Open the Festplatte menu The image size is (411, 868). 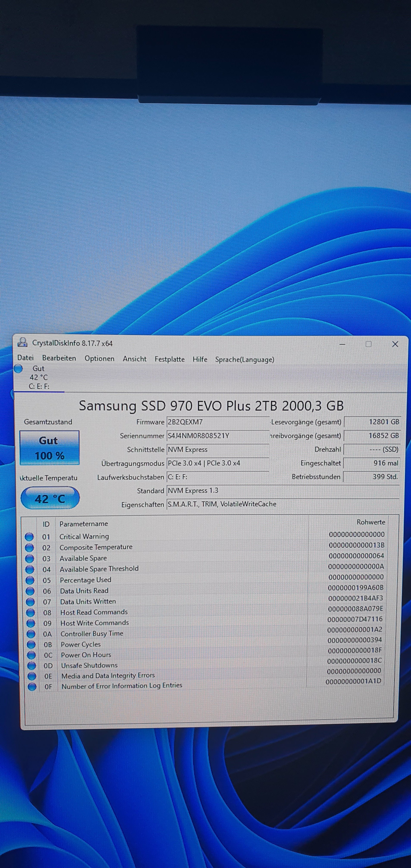pos(170,359)
